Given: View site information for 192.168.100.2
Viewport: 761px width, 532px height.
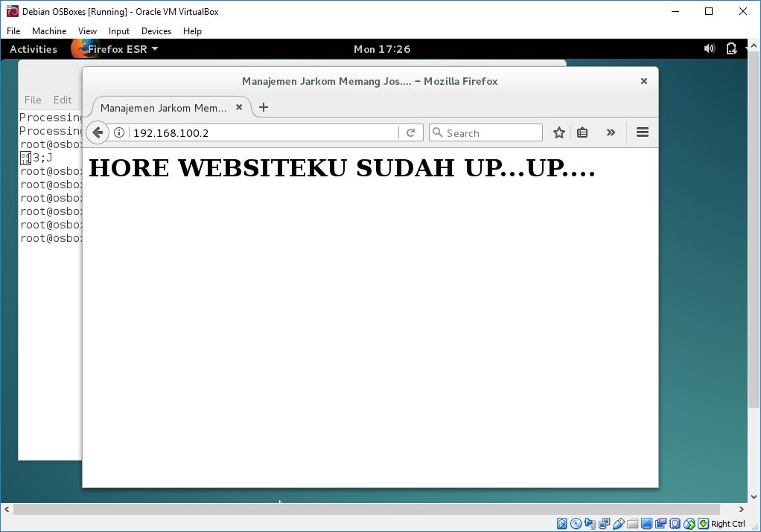Looking at the screenshot, I should click(x=119, y=132).
